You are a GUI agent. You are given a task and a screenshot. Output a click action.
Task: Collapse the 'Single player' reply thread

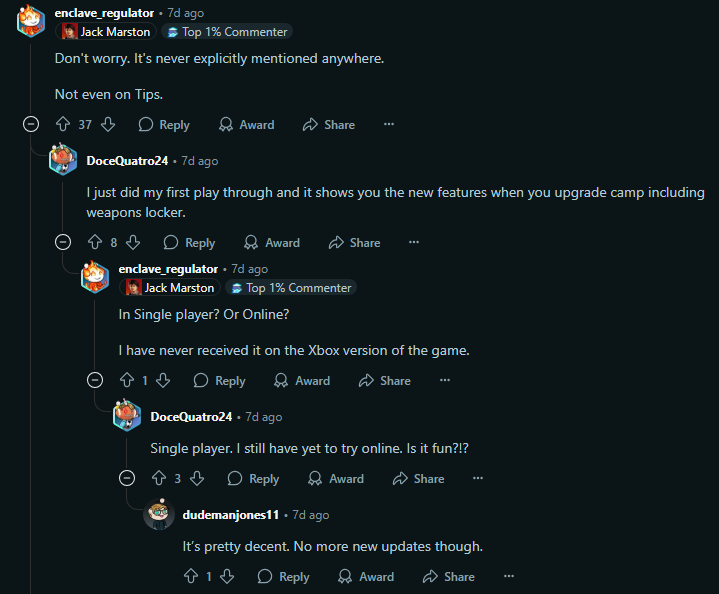coord(127,479)
